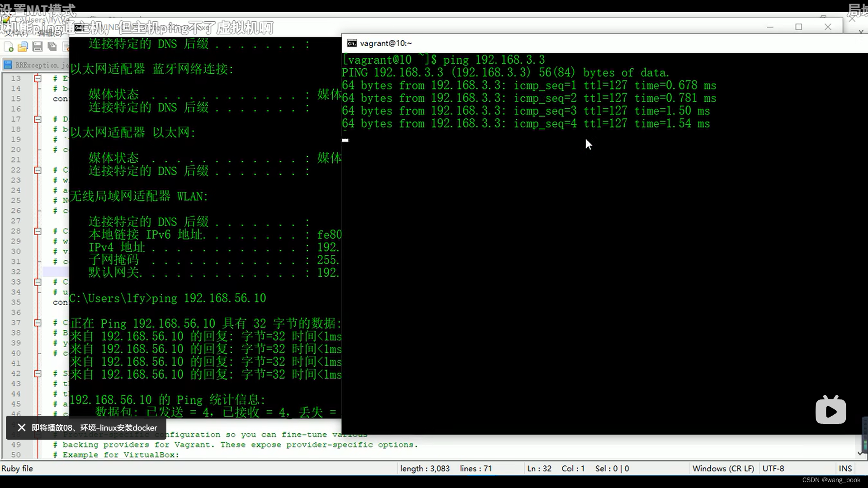Image resolution: width=868 pixels, height=488 pixels.
Task: Click the Save All toolbar icon
Action: pos(52,47)
